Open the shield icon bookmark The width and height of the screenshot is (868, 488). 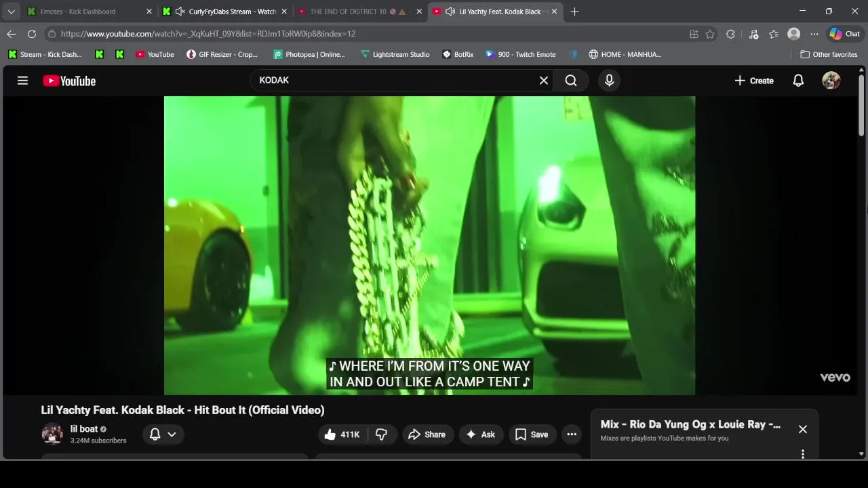coord(574,54)
